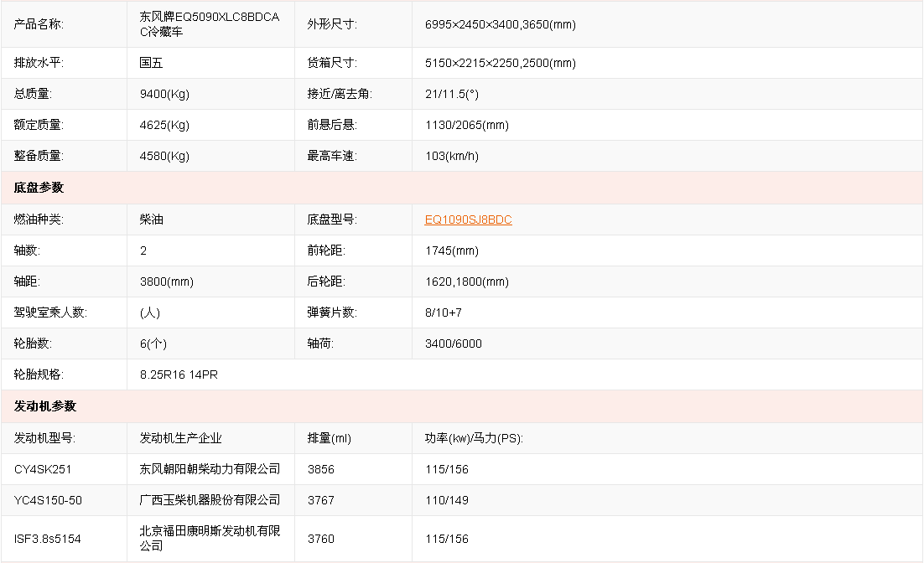Click rear track value 1620,1800(mm)
The width and height of the screenshot is (924, 563).
pyautogui.click(x=467, y=281)
